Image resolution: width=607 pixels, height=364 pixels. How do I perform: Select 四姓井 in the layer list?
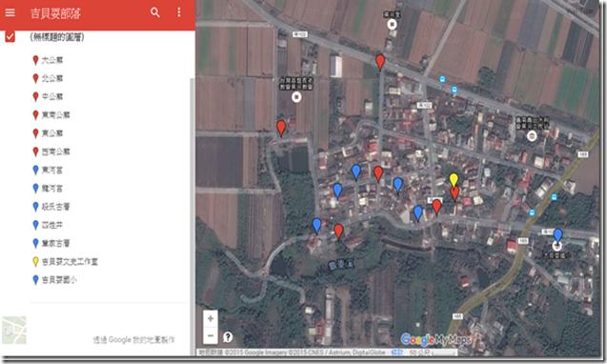pos(51,225)
